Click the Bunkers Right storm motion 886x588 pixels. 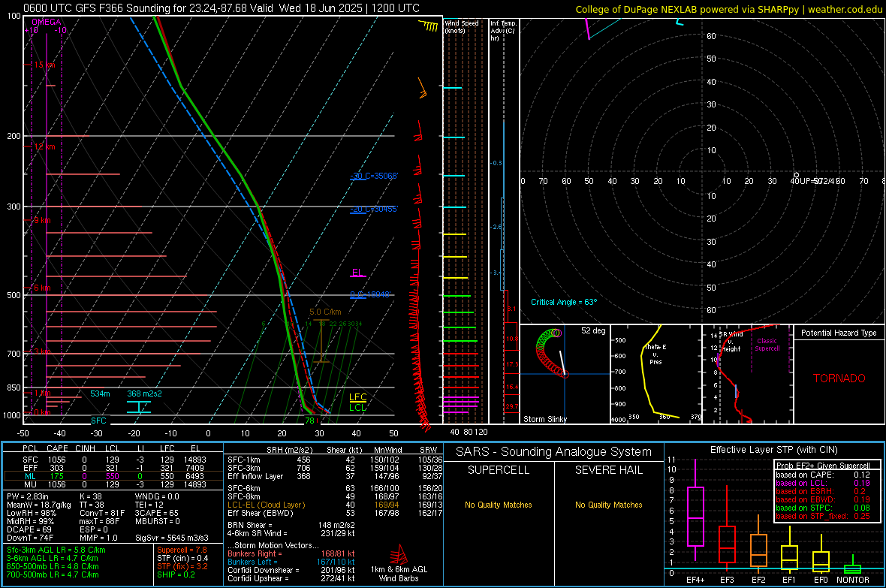[291, 553]
